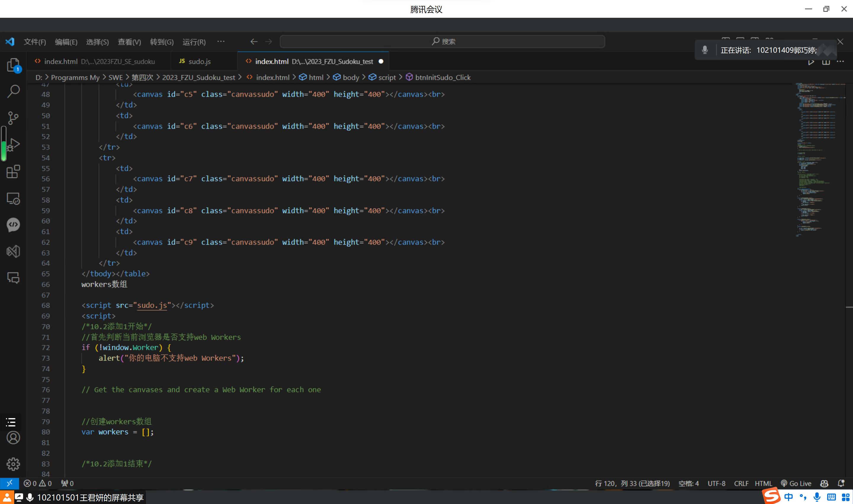Open the 运行(R) menu
853x504 pixels.
point(194,42)
